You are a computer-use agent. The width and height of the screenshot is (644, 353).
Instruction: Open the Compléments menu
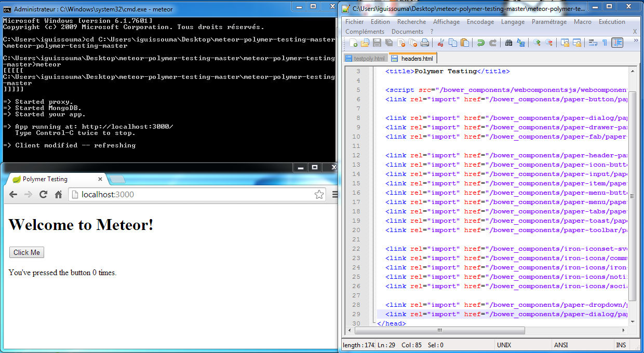point(365,32)
